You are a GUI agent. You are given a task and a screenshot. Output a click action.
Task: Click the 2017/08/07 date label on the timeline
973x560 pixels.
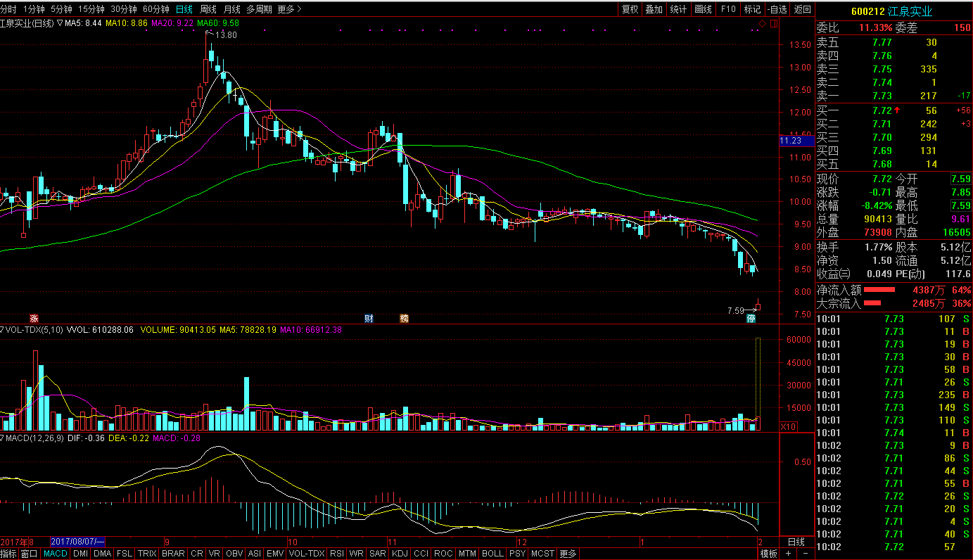click(x=77, y=542)
